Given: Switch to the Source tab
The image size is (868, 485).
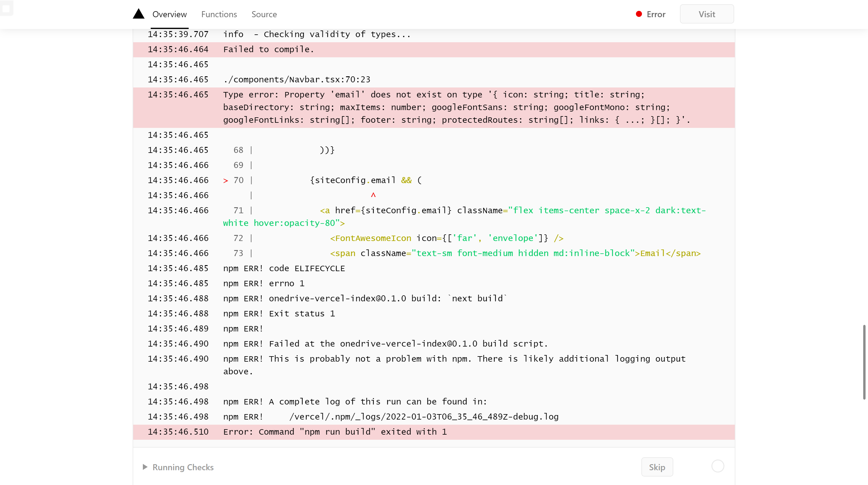Looking at the screenshot, I should [x=264, y=14].
